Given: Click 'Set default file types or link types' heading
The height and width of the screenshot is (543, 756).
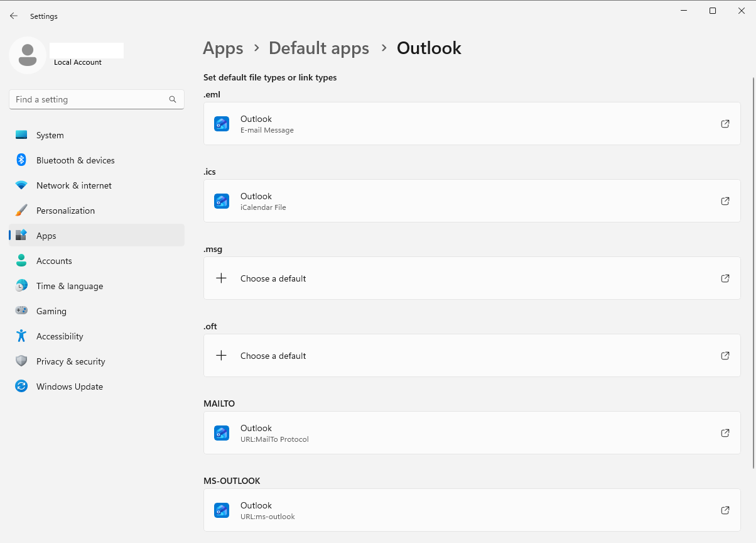Looking at the screenshot, I should [270, 78].
